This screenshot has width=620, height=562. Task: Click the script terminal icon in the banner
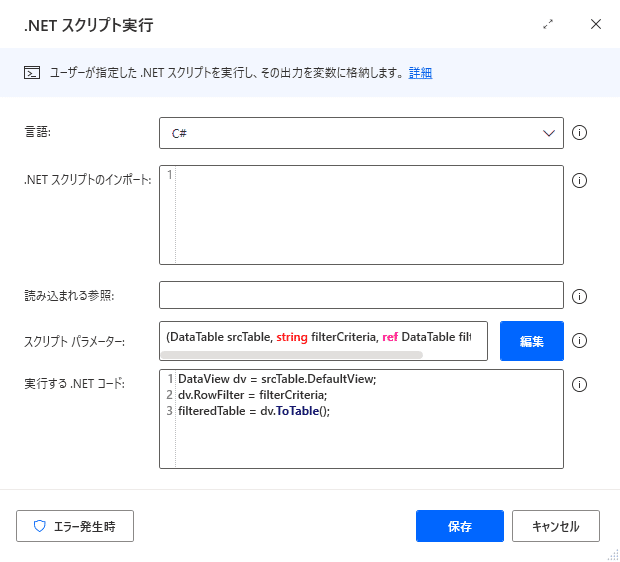click(x=32, y=73)
